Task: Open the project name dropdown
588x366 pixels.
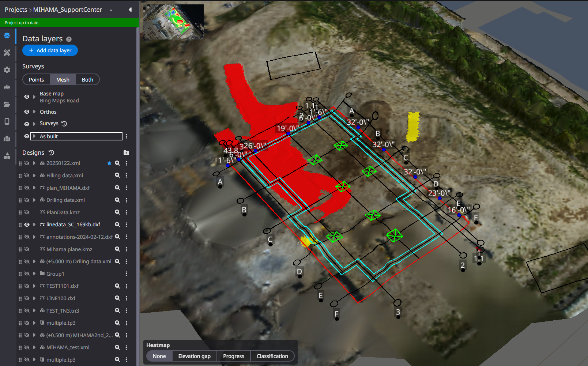Action: [x=111, y=10]
